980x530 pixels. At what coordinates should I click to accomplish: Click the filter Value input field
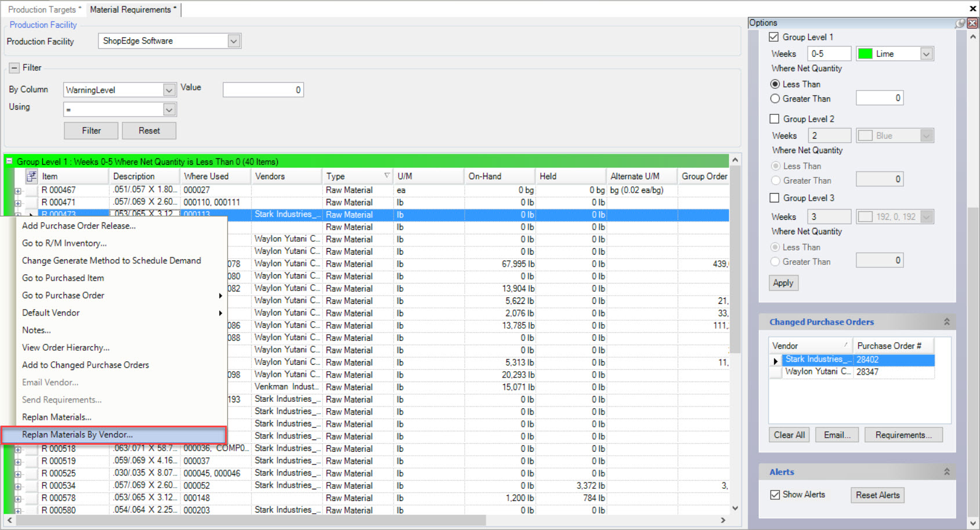click(263, 90)
